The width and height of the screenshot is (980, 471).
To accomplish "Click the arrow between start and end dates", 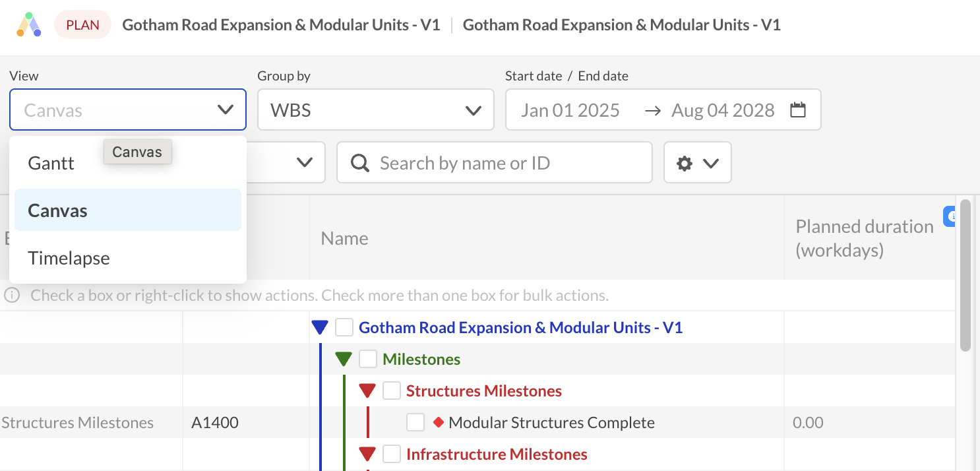I will [x=652, y=110].
